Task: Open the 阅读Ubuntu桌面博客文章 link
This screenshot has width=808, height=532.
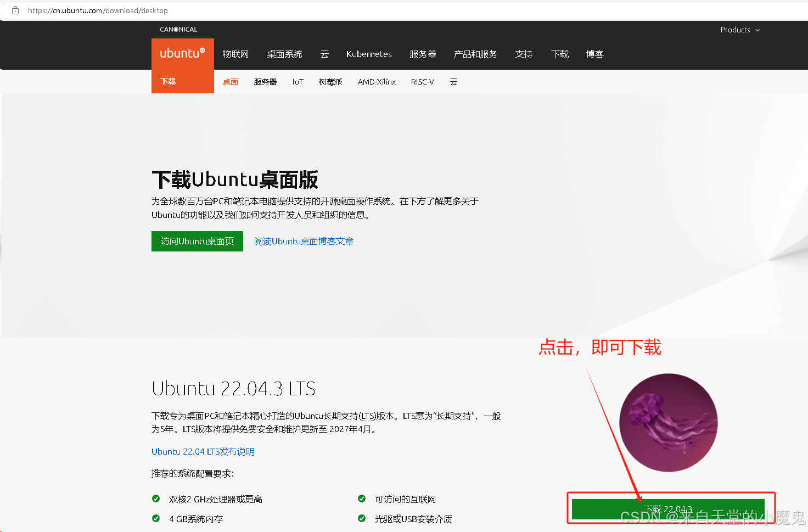Action: pos(304,241)
